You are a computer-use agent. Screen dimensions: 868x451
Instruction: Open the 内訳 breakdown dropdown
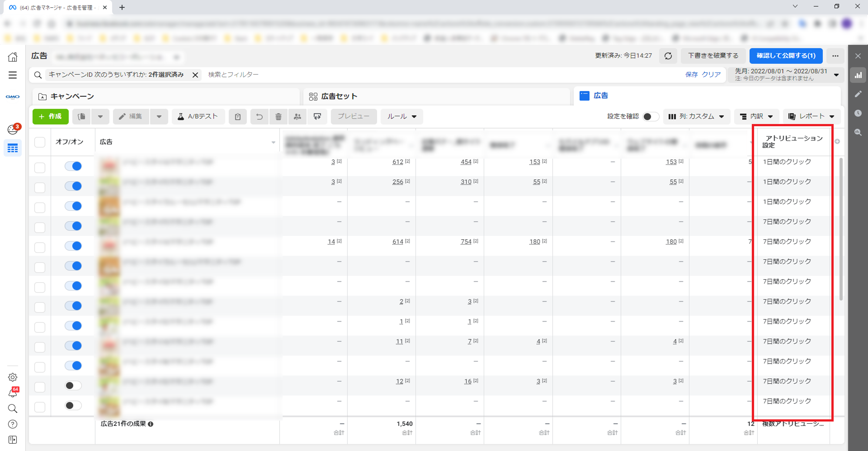756,117
